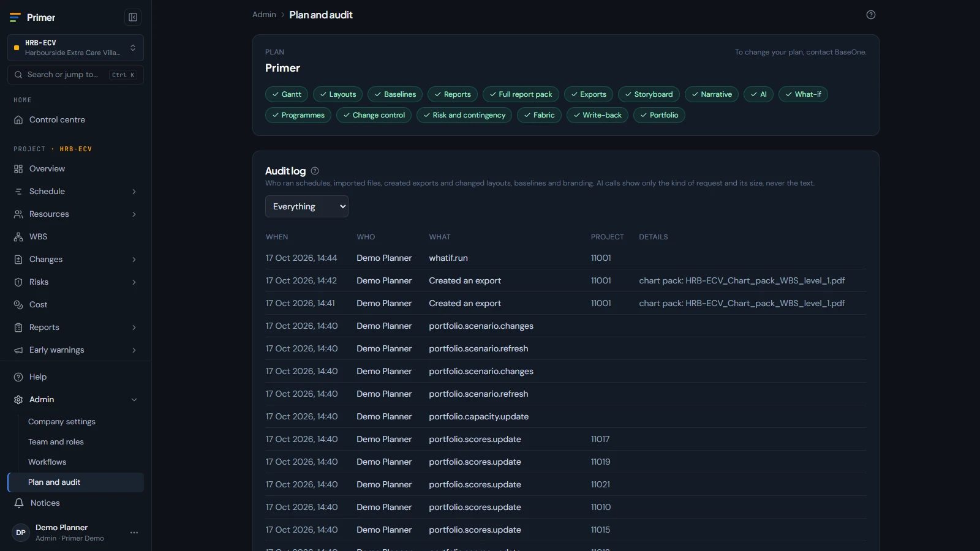This screenshot has width=980, height=551.
Task: Click the Portfolio feature chip
Action: [659, 115]
